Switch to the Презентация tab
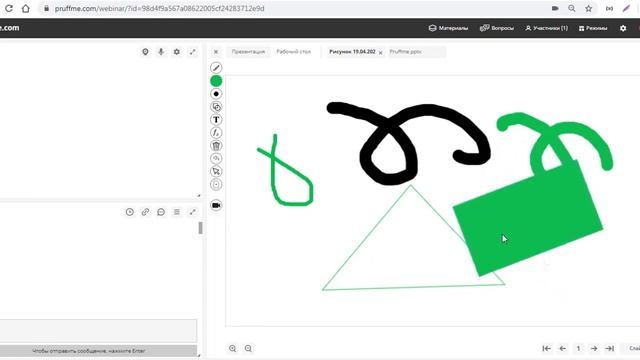This screenshot has width=640, height=360. click(248, 52)
